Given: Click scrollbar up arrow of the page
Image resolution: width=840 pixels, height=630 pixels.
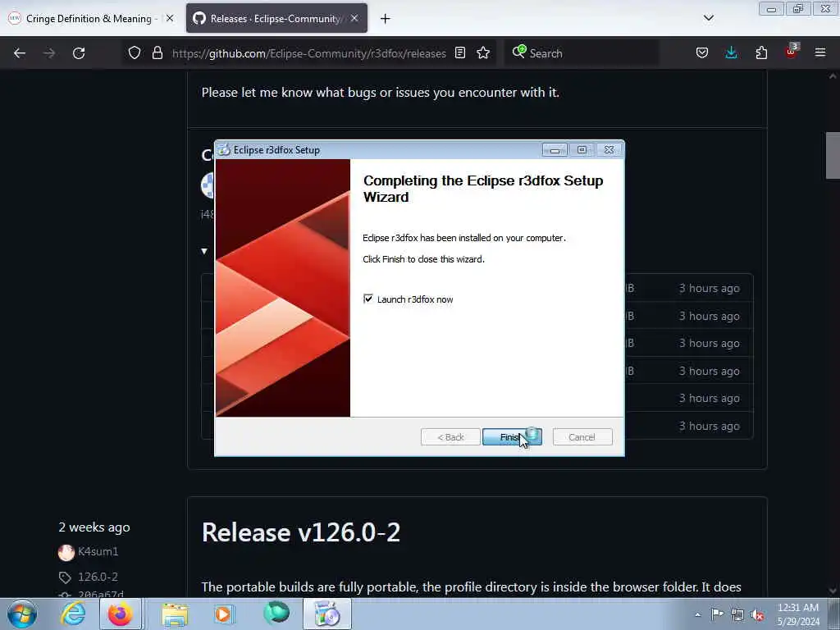Looking at the screenshot, I should [833, 76].
